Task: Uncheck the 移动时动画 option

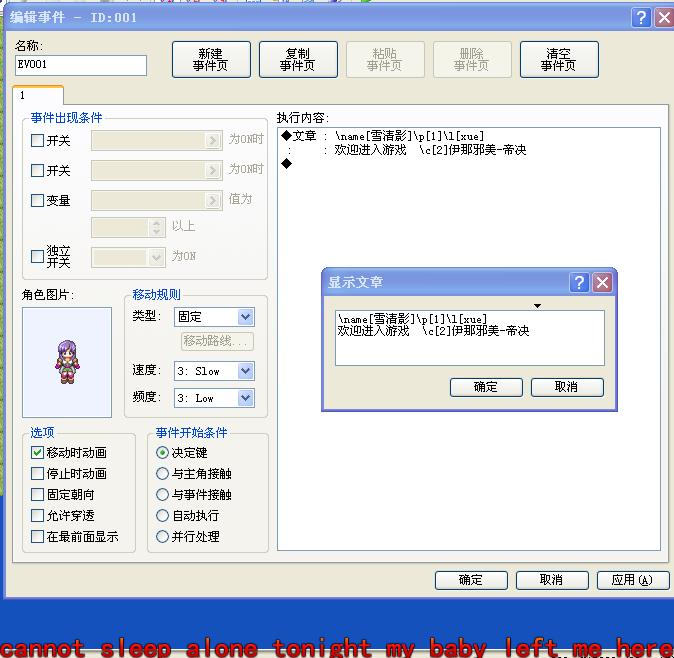Action: coord(37,453)
